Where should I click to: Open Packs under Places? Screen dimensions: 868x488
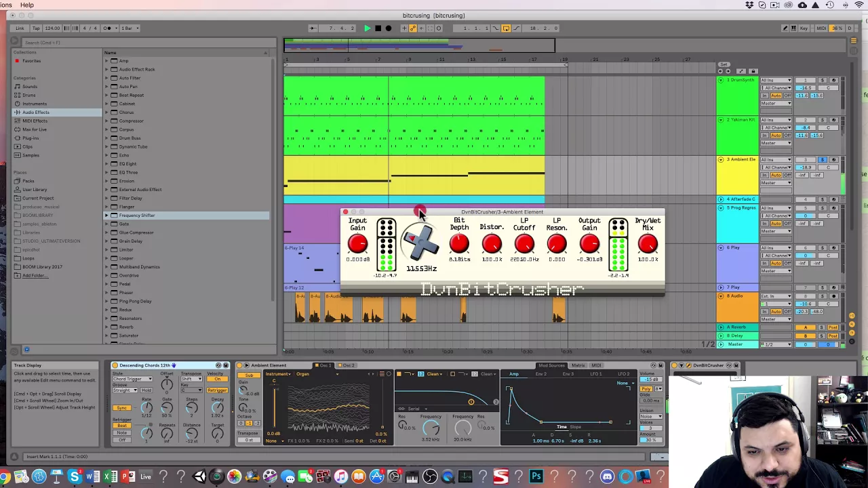pos(28,181)
